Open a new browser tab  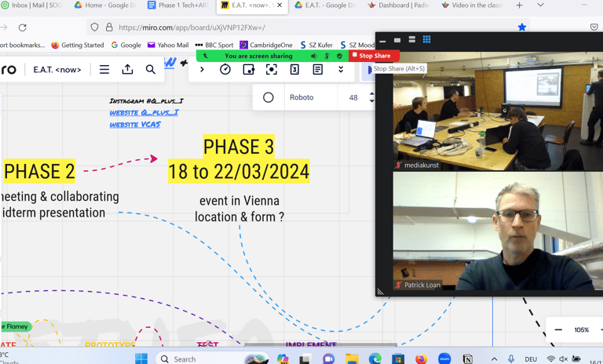click(519, 5)
